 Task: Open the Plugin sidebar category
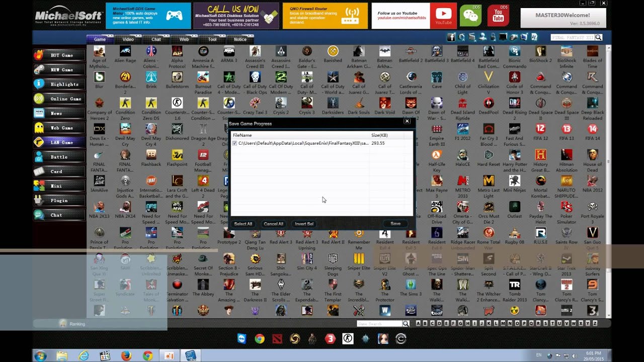[59, 201]
